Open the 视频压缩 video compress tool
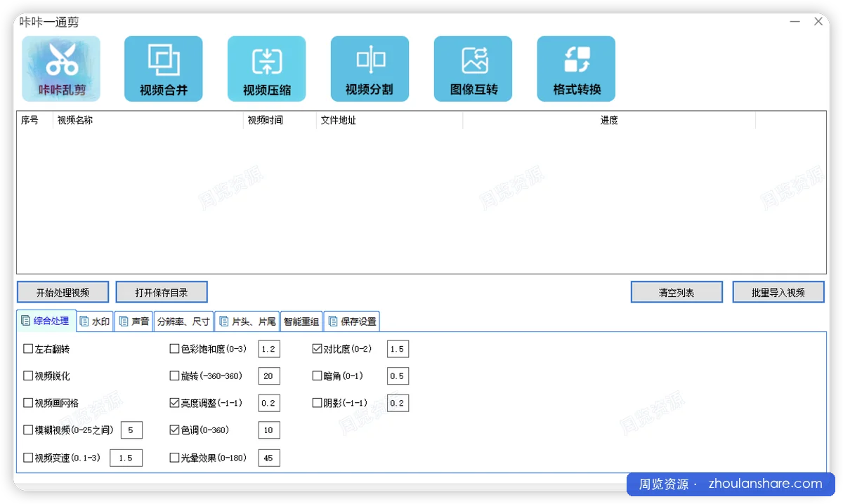843x504 pixels. (x=266, y=69)
